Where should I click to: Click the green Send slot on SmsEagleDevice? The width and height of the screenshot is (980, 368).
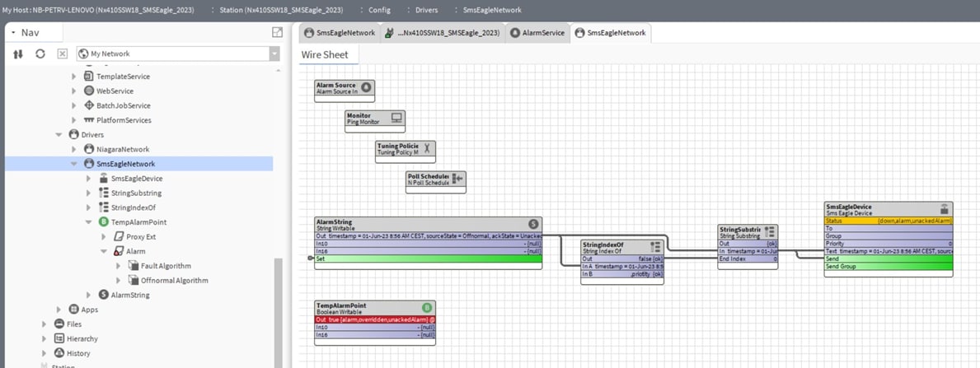click(x=889, y=258)
